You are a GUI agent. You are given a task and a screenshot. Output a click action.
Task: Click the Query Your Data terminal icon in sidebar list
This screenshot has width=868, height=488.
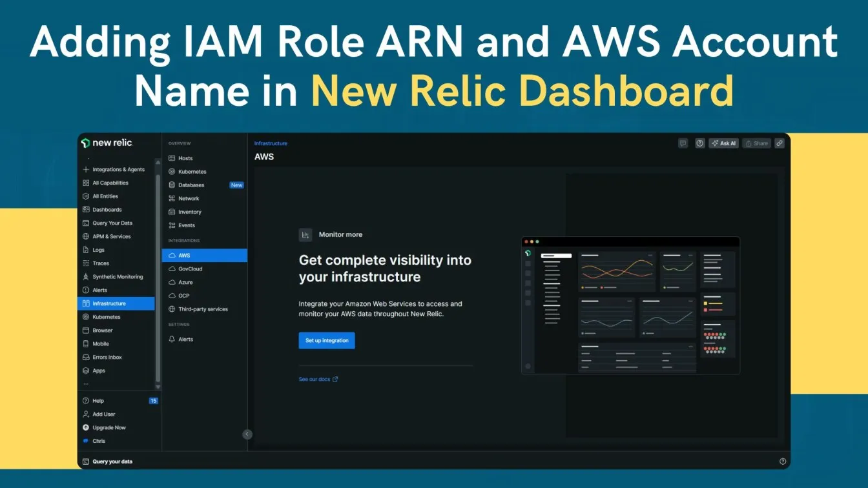[86, 223]
